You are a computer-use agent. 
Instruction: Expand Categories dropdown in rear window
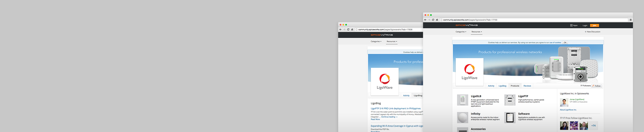376,41
